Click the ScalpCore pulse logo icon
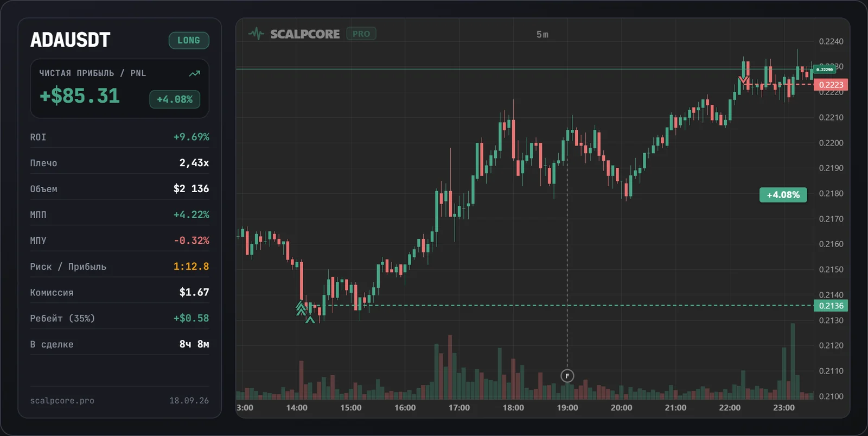This screenshot has height=436, width=868. coord(256,34)
